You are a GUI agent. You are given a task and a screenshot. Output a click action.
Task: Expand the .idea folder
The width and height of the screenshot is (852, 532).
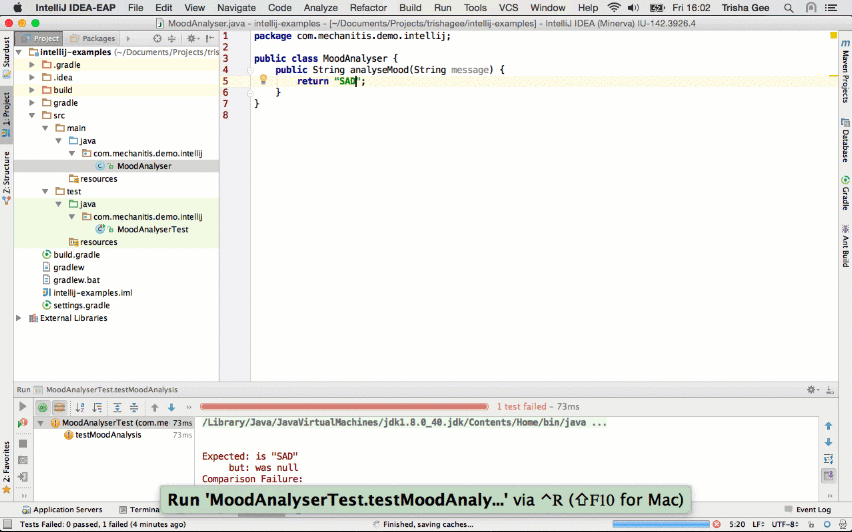coord(32,77)
